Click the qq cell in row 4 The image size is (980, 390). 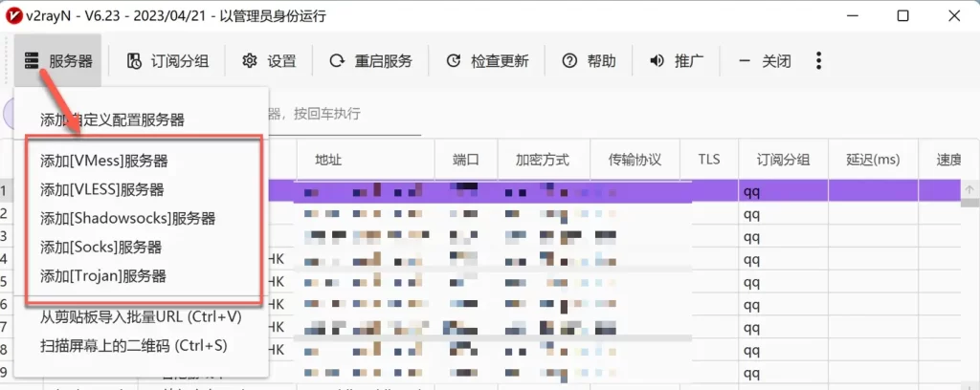pyautogui.click(x=784, y=259)
